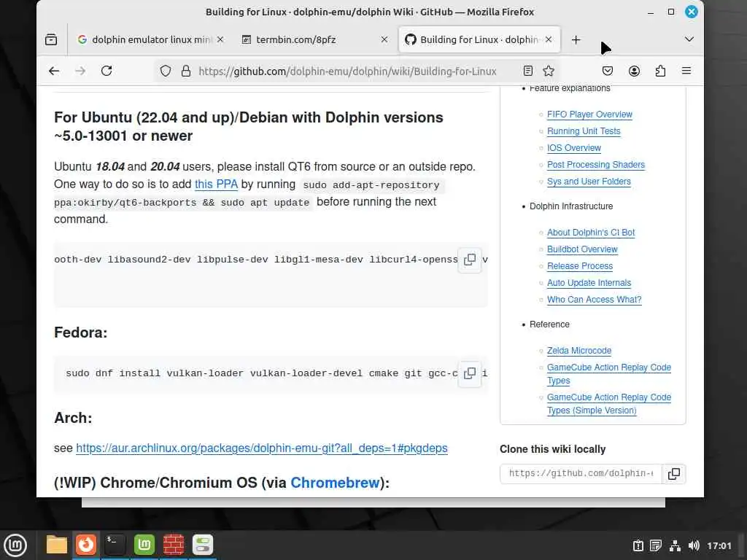Open a new tab with plus button
This screenshot has height=560, width=747.
pyautogui.click(x=576, y=39)
